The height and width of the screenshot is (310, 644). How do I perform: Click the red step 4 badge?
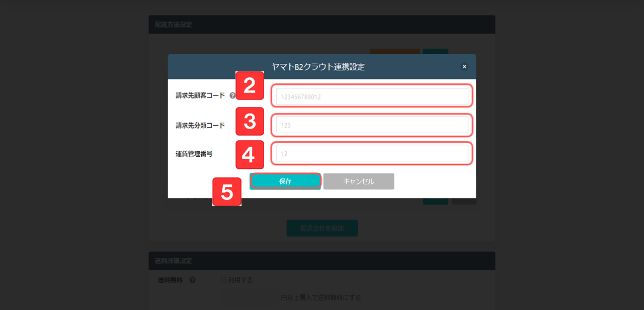(250, 155)
